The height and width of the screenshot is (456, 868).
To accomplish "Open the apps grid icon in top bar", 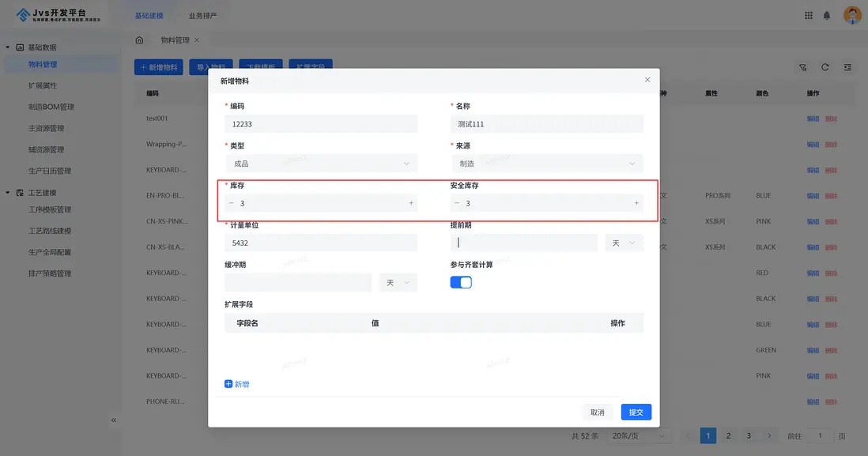I will tap(808, 13).
